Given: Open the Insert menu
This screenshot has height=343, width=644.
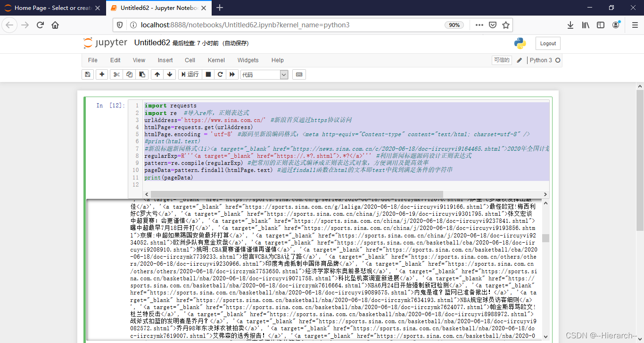Looking at the screenshot, I should click(165, 60).
